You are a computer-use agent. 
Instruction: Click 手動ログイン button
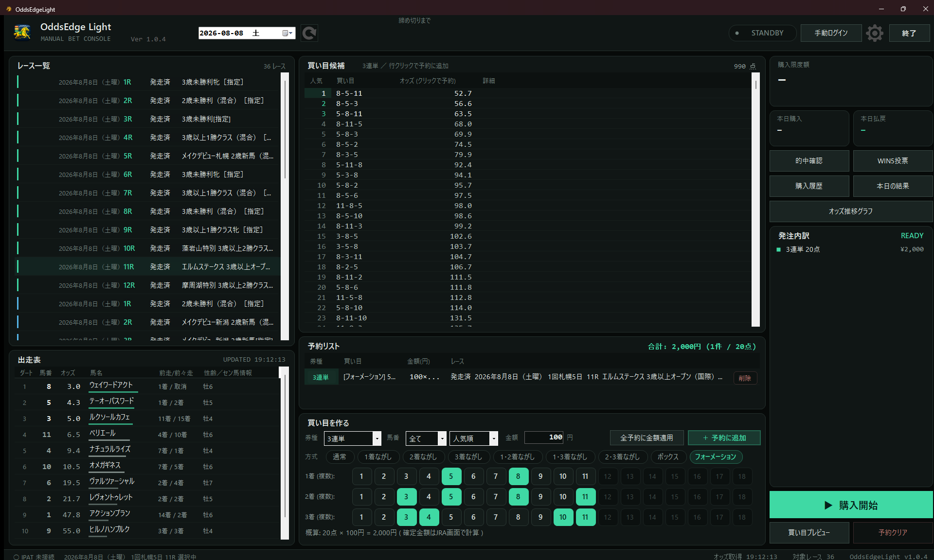(831, 33)
